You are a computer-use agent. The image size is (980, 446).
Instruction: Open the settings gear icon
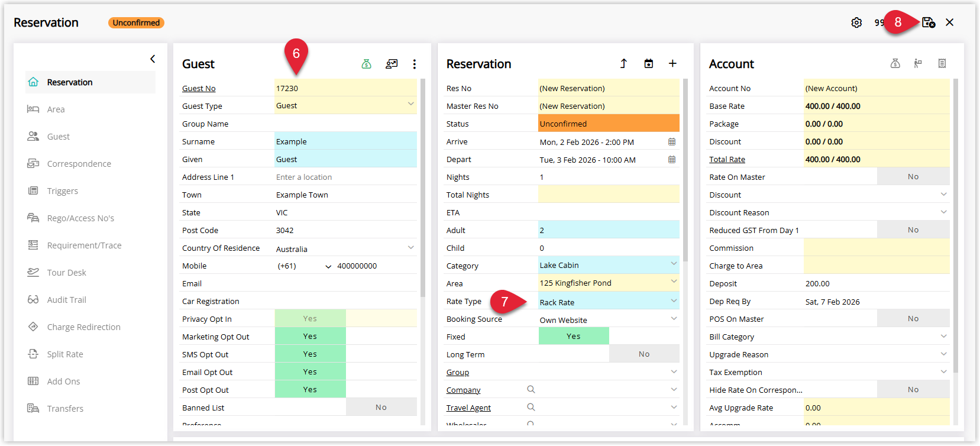coord(856,22)
